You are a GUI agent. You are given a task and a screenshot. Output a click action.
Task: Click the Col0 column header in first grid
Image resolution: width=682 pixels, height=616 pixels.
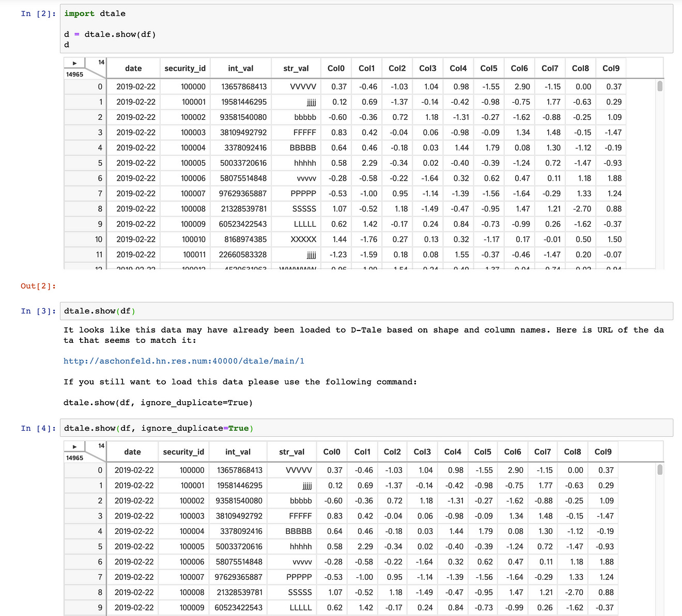pyautogui.click(x=336, y=68)
